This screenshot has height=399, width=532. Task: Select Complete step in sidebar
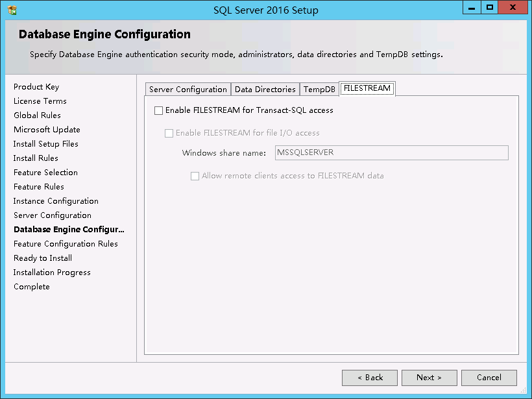pos(32,287)
